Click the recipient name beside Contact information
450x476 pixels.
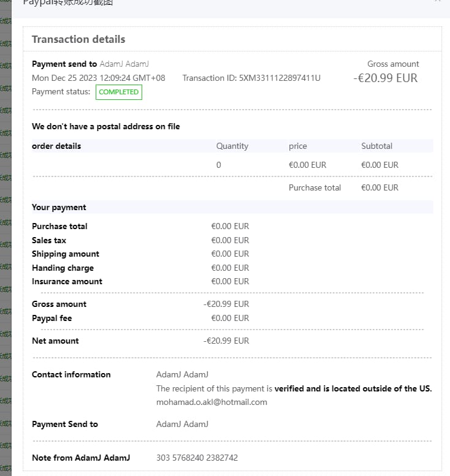[x=182, y=374]
